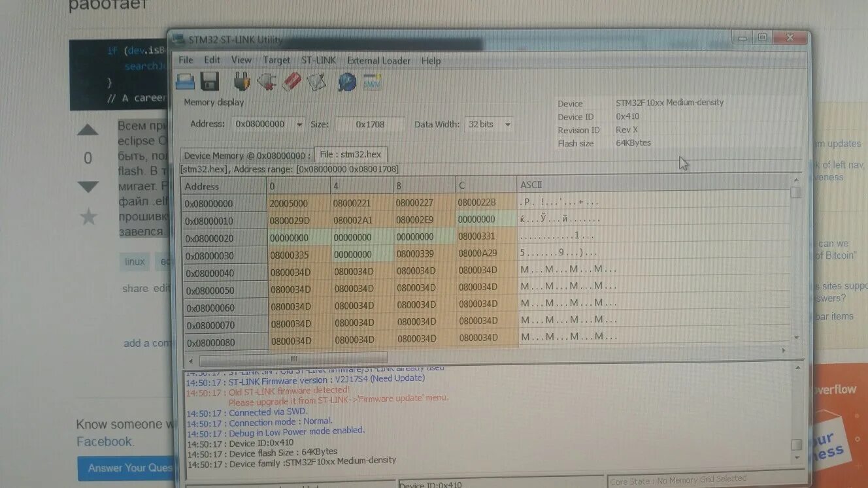Open the SWV viewer toolbar icon
868x488 pixels.
pyautogui.click(x=372, y=82)
